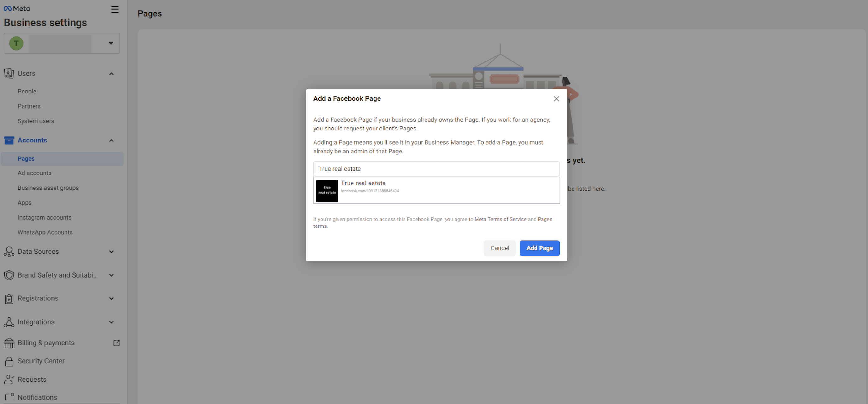Click the Accounts archive box icon

9,140
